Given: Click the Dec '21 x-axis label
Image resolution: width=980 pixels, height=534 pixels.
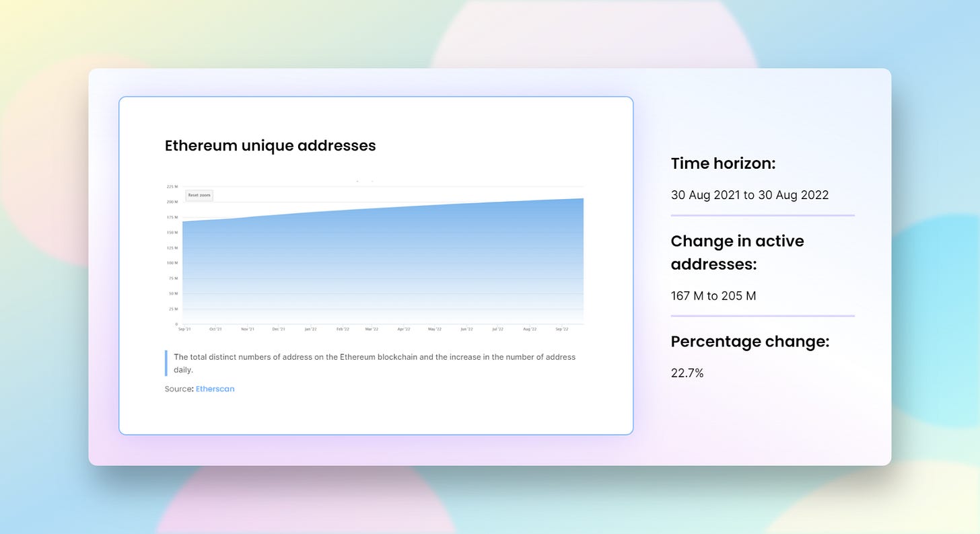Looking at the screenshot, I should pyautogui.click(x=279, y=330).
